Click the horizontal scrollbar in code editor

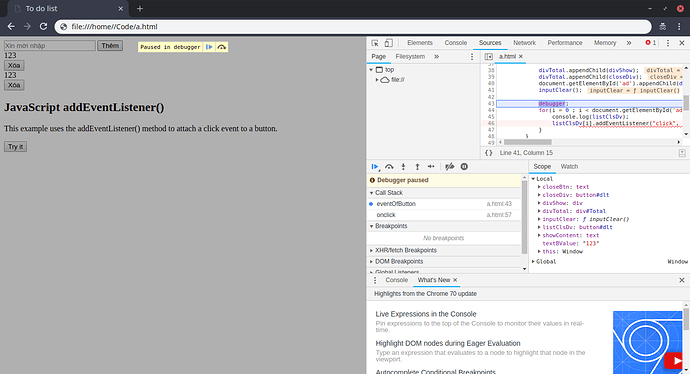(528, 142)
